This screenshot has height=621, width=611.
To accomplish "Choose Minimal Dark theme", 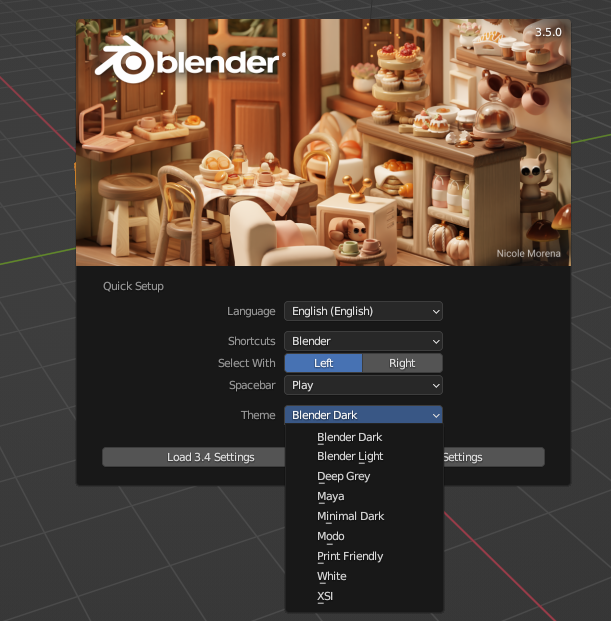I will coord(364,516).
